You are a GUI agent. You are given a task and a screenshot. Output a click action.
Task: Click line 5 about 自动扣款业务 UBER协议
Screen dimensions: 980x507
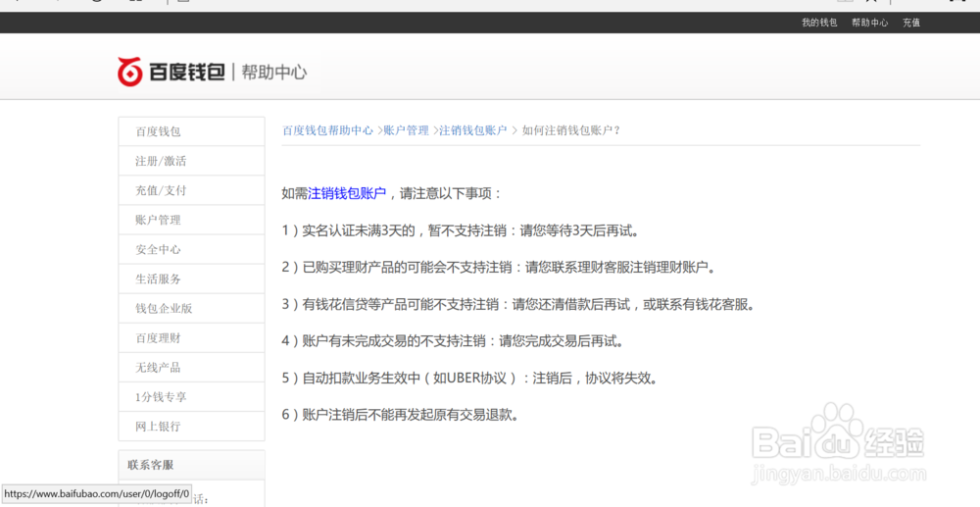tap(470, 379)
